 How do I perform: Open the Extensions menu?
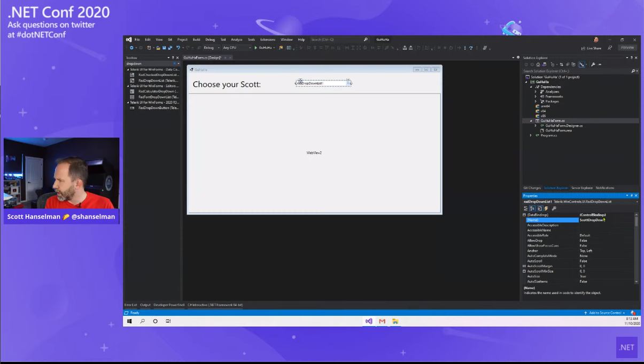(267, 40)
